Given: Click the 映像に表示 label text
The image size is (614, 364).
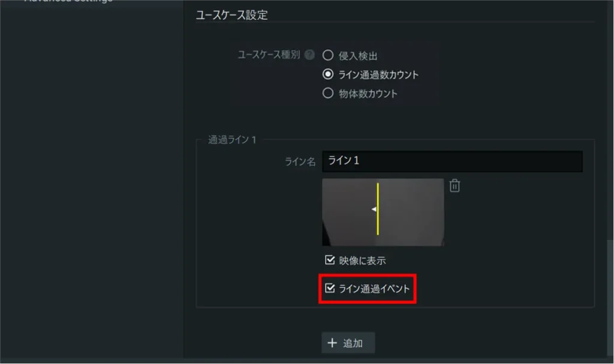Looking at the screenshot, I should [362, 261].
